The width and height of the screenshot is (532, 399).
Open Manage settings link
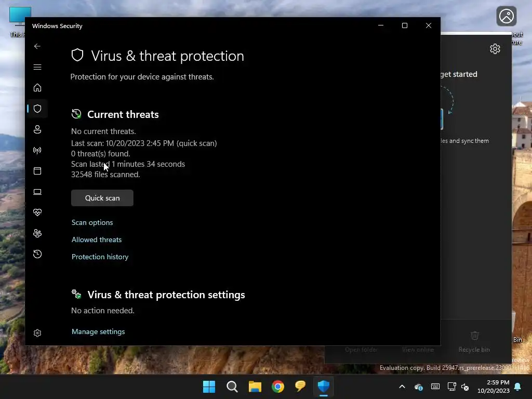98,331
